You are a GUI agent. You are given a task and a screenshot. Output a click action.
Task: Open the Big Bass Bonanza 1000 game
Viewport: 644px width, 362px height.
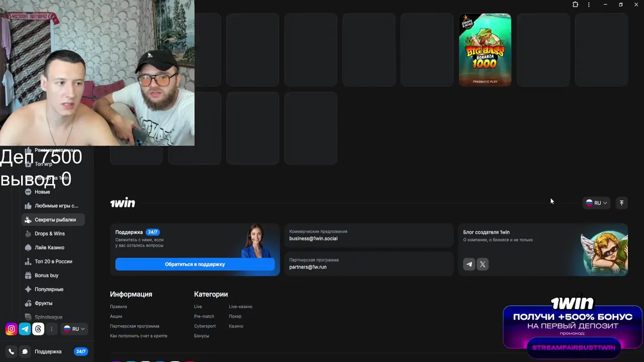(485, 50)
